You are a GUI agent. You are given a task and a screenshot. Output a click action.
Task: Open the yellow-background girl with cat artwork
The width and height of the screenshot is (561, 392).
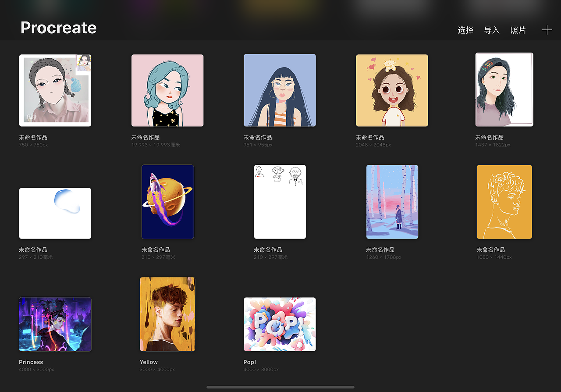392,90
